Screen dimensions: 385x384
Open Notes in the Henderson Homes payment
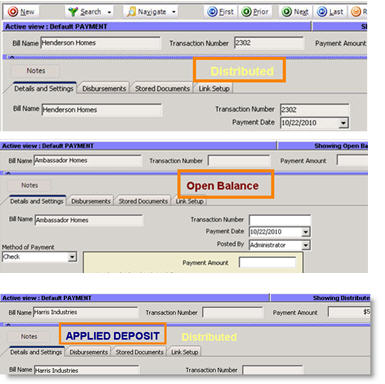point(36,71)
